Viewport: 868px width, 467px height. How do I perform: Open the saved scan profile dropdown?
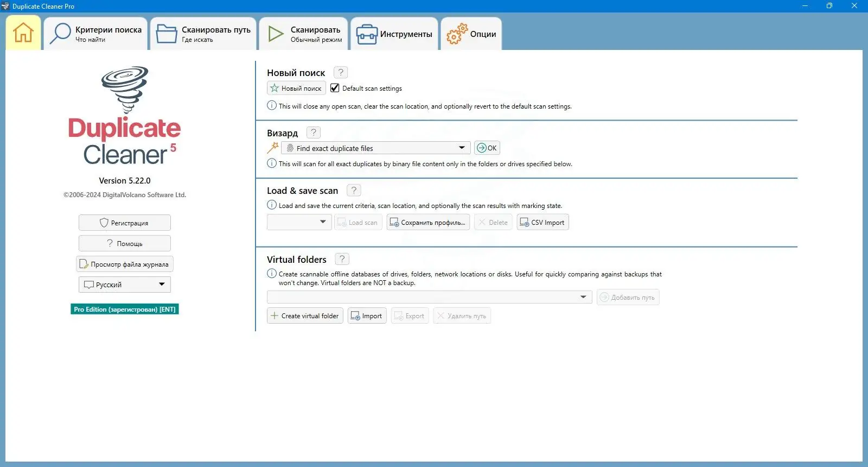[299, 222]
